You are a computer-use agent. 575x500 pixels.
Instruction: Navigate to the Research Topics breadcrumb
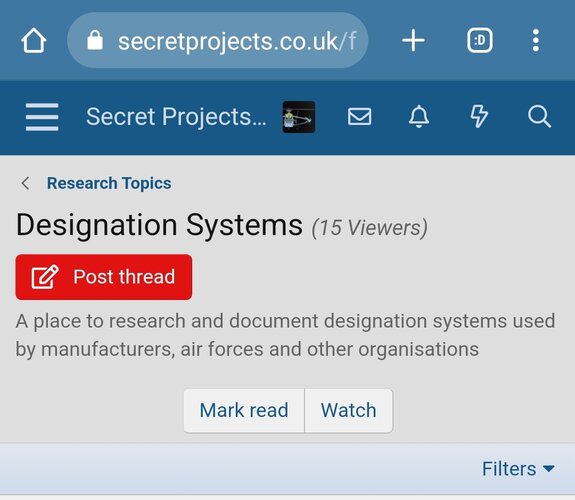click(x=109, y=183)
